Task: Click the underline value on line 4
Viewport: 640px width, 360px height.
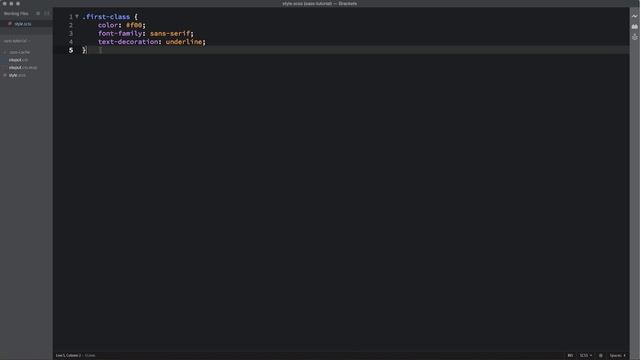Action: (x=184, y=42)
